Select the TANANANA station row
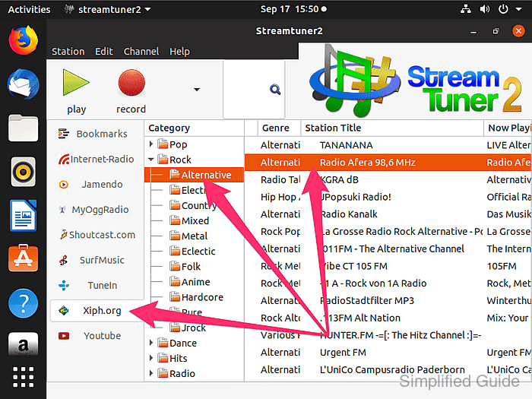Image resolution: width=532 pixels, height=399 pixels. pos(388,145)
